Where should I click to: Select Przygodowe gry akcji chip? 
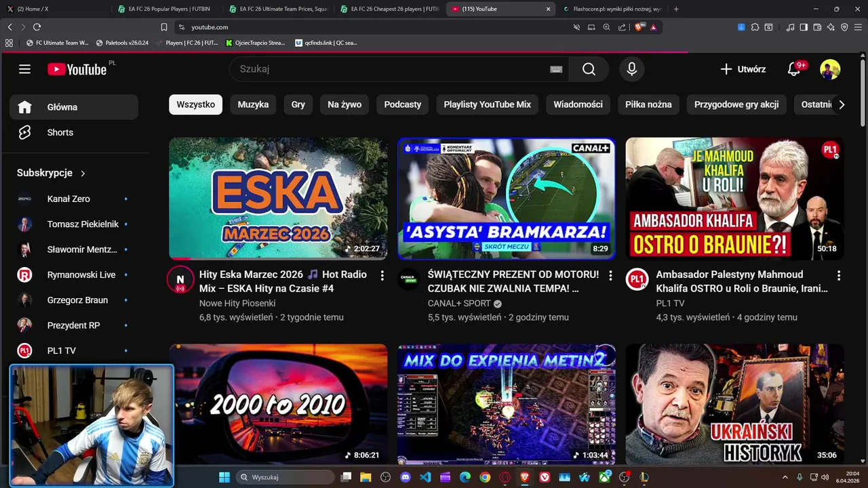[x=736, y=104]
